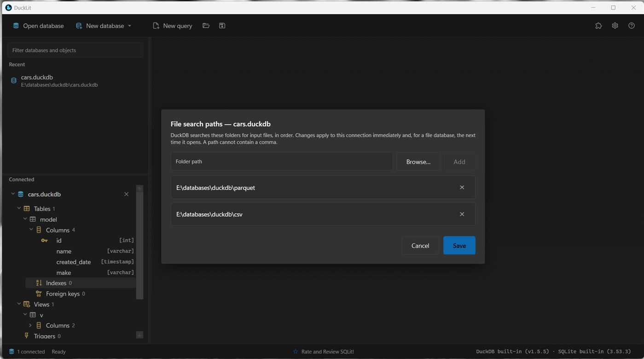644x359 pixels.
Task: Click the Browse... button
Action: [418, 162]
